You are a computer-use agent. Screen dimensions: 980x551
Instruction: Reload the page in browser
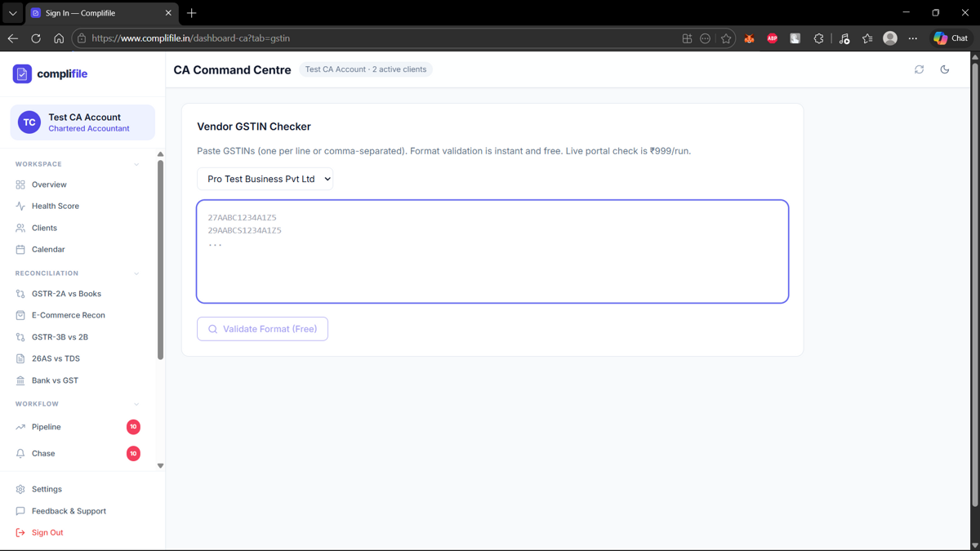(36, 38)
